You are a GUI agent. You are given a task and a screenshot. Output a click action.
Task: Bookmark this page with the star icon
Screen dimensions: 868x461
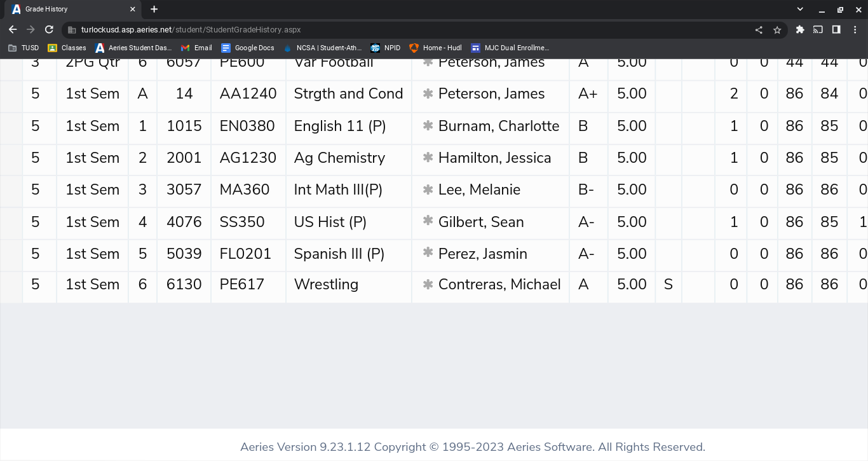point(776,30)
